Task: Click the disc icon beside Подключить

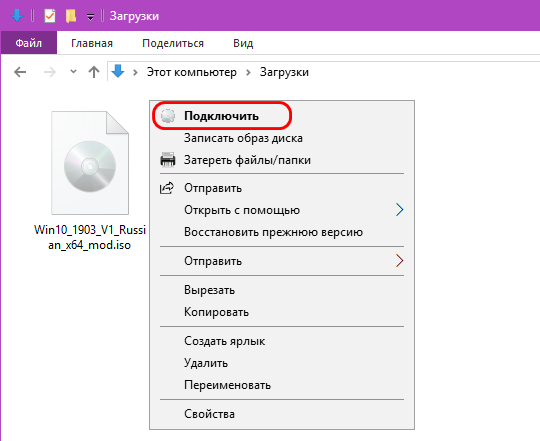Action: pos(168,116)
